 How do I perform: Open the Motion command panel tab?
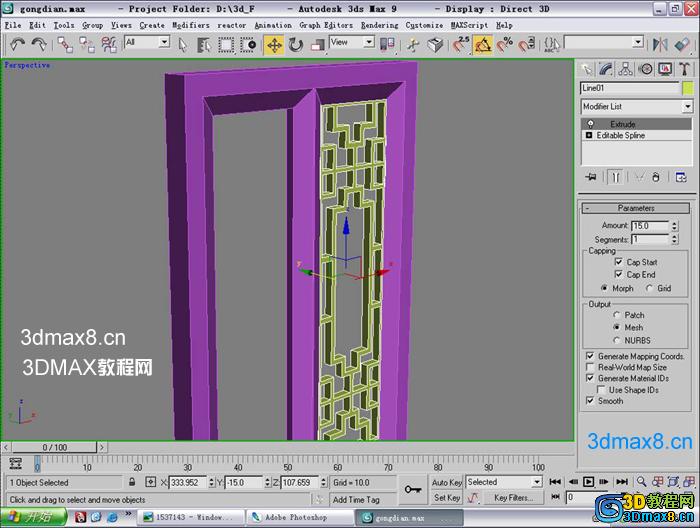pos(645,69)
